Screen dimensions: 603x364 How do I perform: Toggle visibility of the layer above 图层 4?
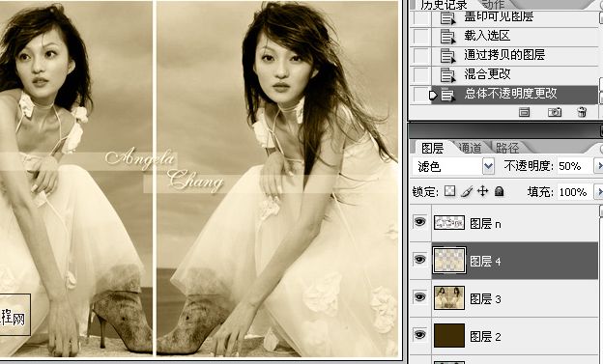point(420,222)
